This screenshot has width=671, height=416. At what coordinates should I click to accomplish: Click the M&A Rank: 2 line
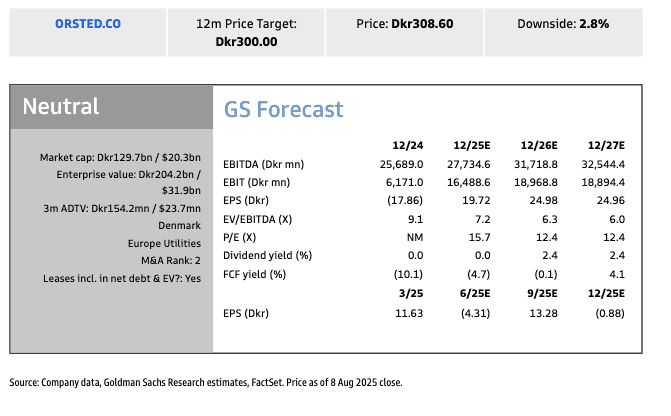(167, 260)
